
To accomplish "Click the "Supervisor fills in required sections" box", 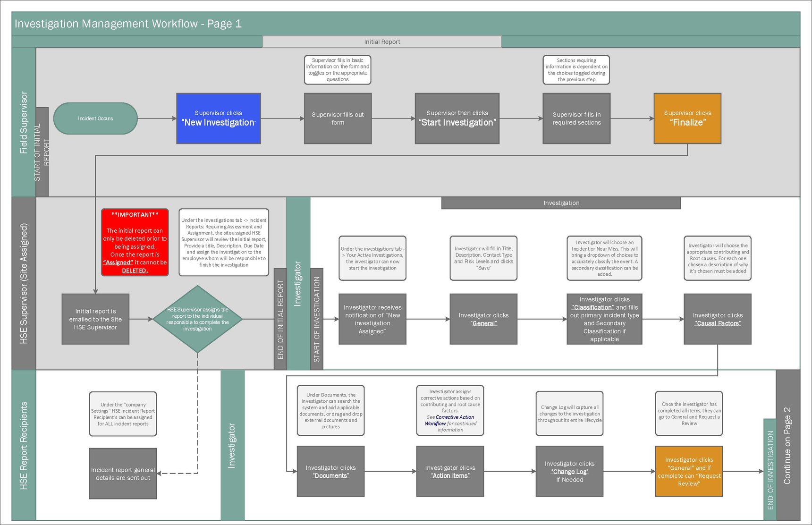I will (576, 118).
